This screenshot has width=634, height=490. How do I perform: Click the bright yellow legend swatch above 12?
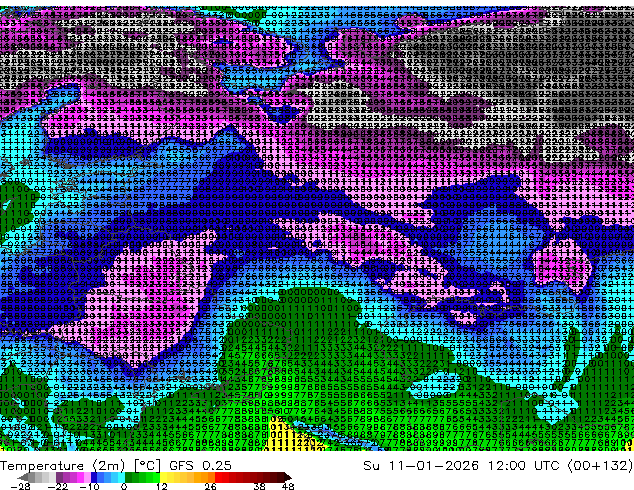tap(163, 477)
